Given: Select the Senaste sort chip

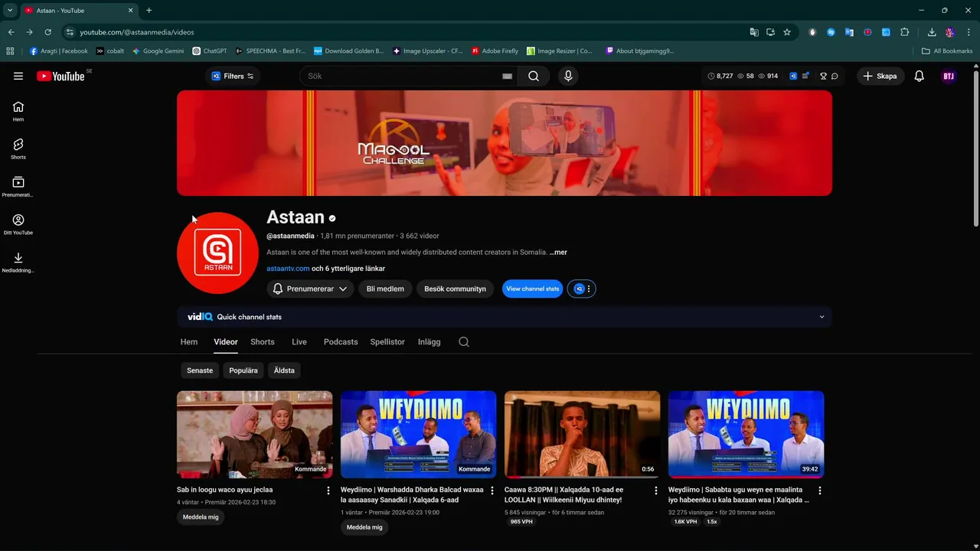Looking at the screenshot, I should pyautogui.click(x=200, y=370).
